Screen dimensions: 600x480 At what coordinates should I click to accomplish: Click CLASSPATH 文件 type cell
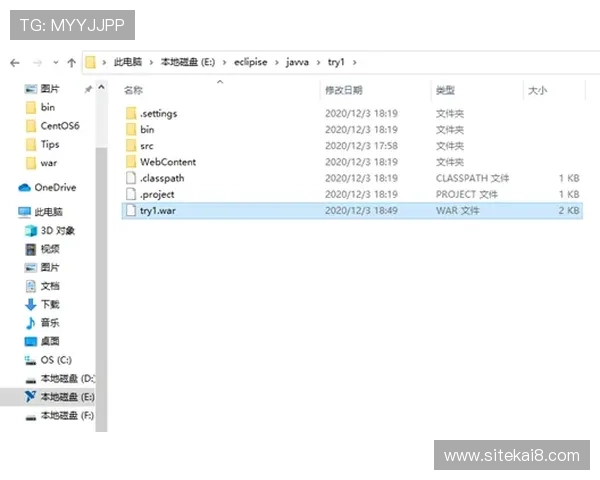473,178
